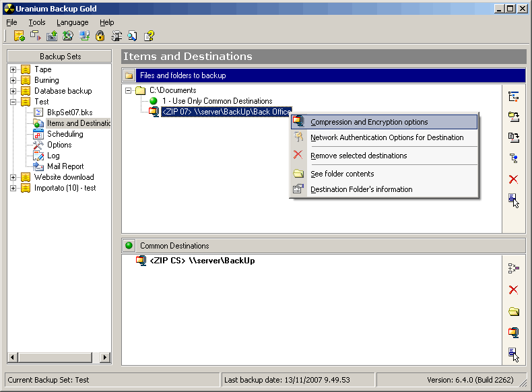532x392 pixels.
Task: Select Items and Destinations tree node
Action: [78, 123]
